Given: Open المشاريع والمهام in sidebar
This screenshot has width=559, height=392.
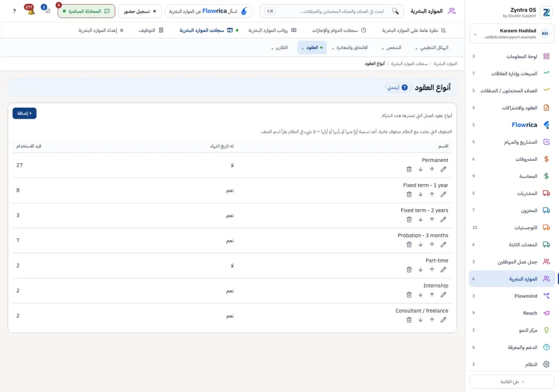Looking at the screenshot, I should (511, 142).
